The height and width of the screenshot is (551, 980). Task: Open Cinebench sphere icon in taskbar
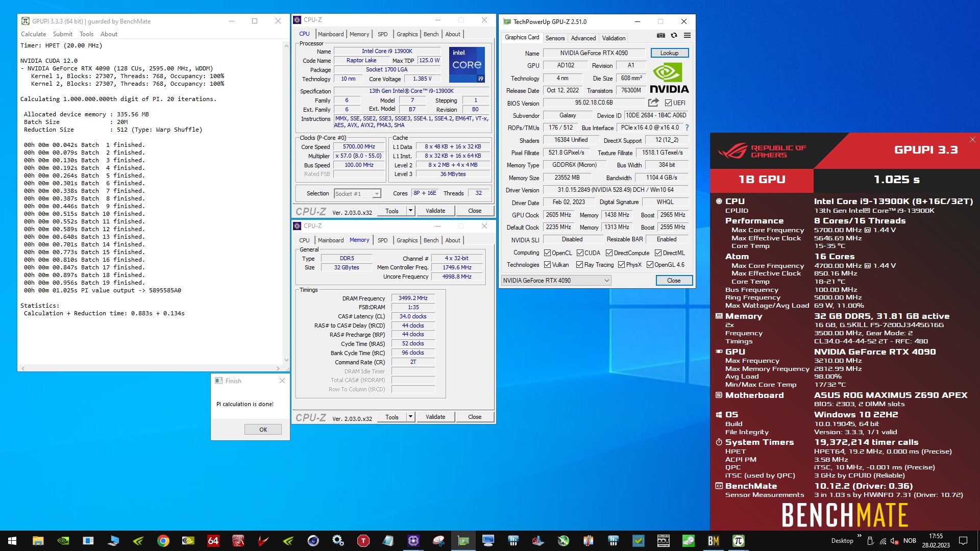click(313, 541)
